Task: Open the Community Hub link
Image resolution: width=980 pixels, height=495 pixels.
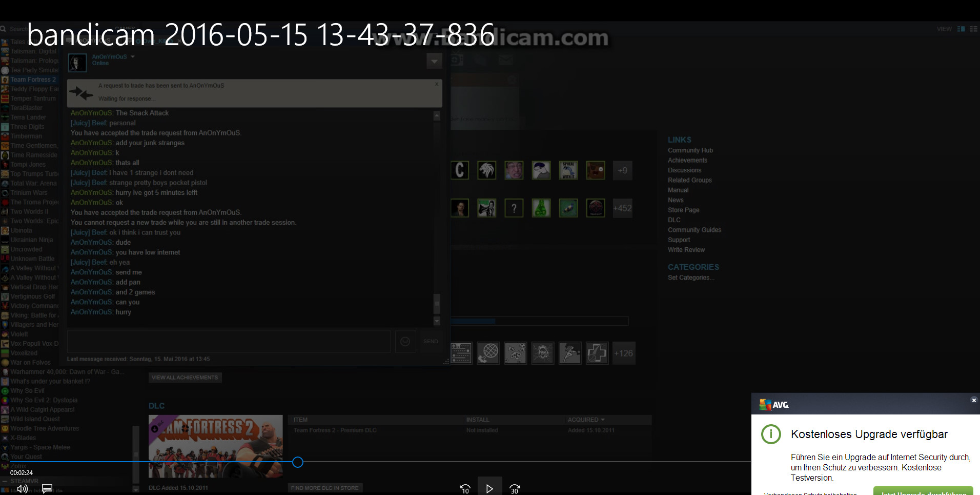Action: (690, 150)
